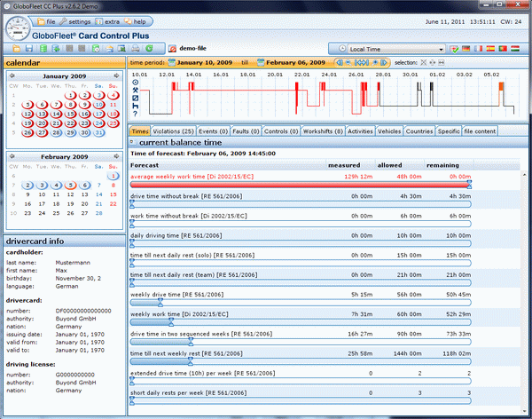Open the settings menu
The width and height of the screenshot is (532, 419).
pyautogui.click(x=74, y=21)
